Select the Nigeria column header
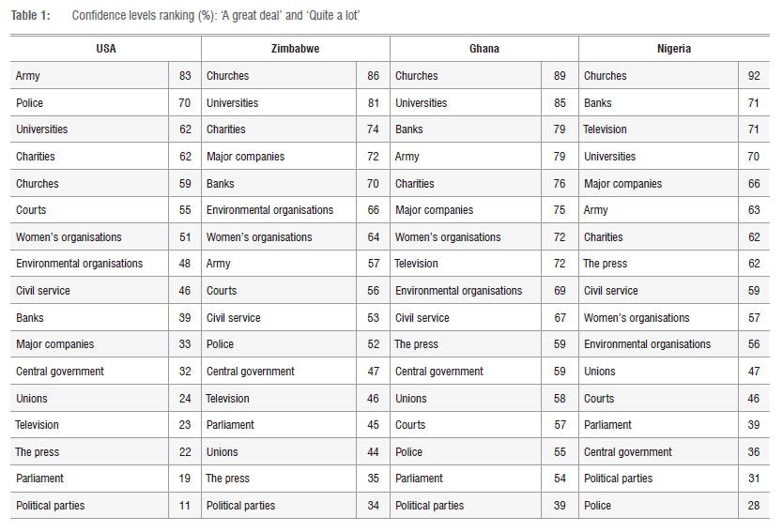This screenshot has height=532, width=783. [672, 48]
